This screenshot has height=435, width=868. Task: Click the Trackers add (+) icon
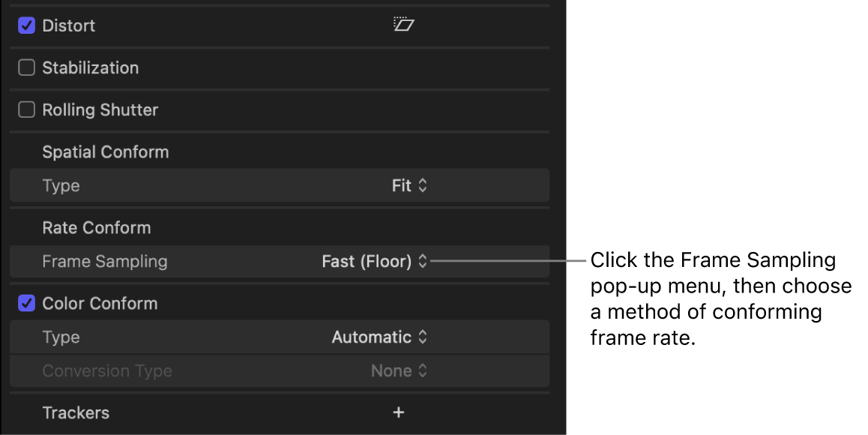pyautogui.click(x=398, y=412)
